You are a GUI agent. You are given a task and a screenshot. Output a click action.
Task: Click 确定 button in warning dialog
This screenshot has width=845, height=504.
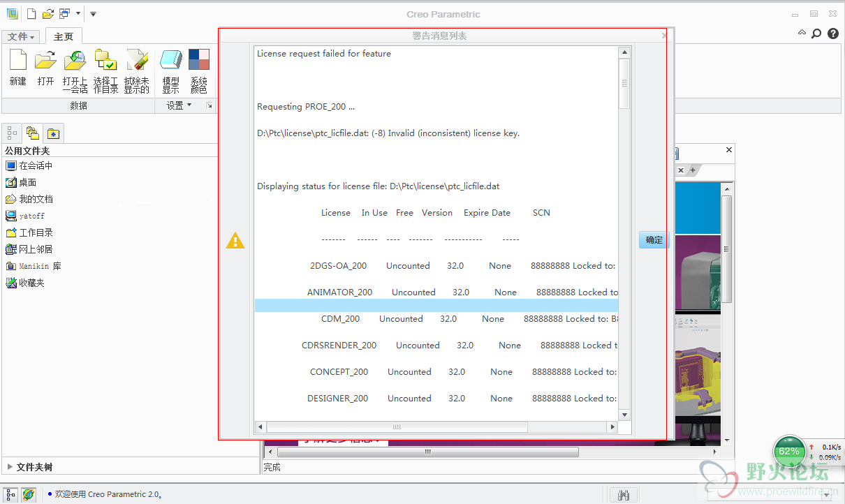coord(654,240)
